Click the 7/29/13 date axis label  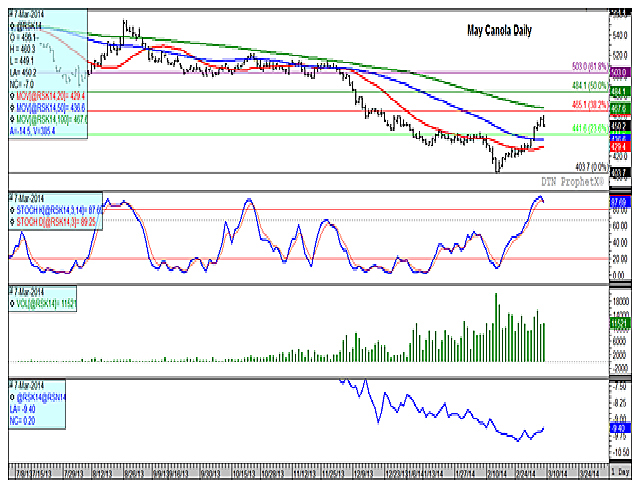(x=73, y=473)
